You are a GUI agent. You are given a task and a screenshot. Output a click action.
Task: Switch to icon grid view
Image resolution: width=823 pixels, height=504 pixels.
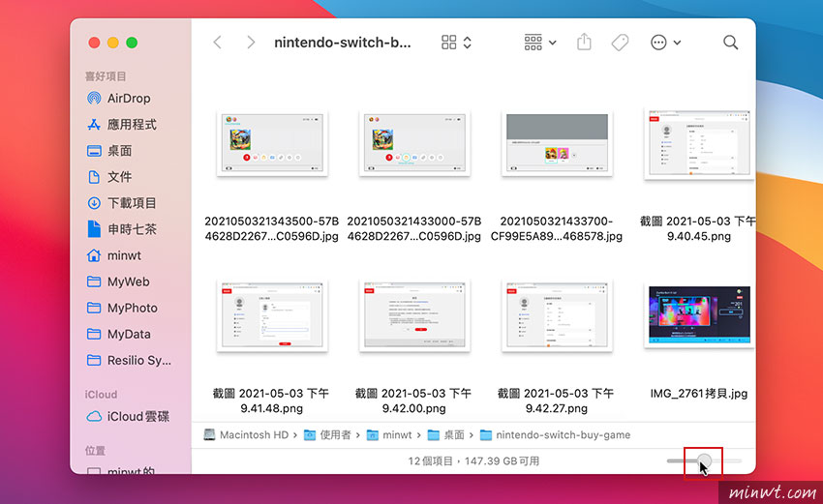448,43
